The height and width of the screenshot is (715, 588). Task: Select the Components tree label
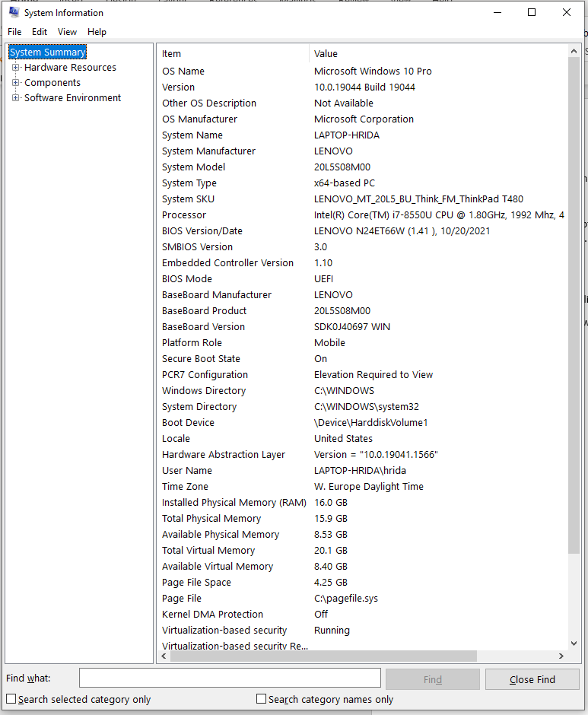pos(52,83)
